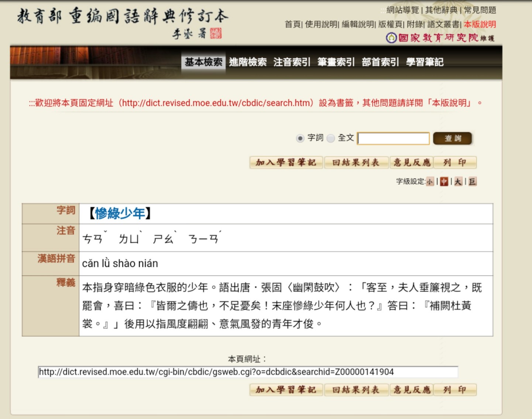The image size is (532, 419).
Task: Set font size to 巨
Action: tap(473, 182)
